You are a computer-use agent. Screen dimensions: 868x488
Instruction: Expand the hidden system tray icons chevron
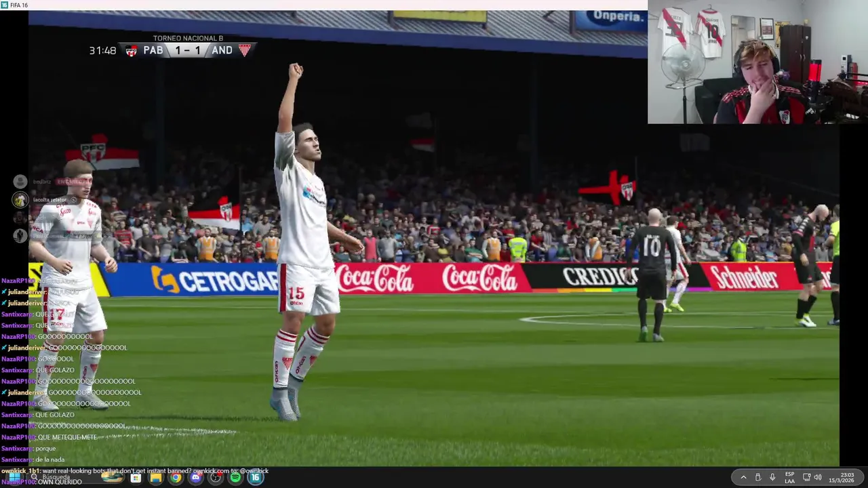[x=743, y=477]
